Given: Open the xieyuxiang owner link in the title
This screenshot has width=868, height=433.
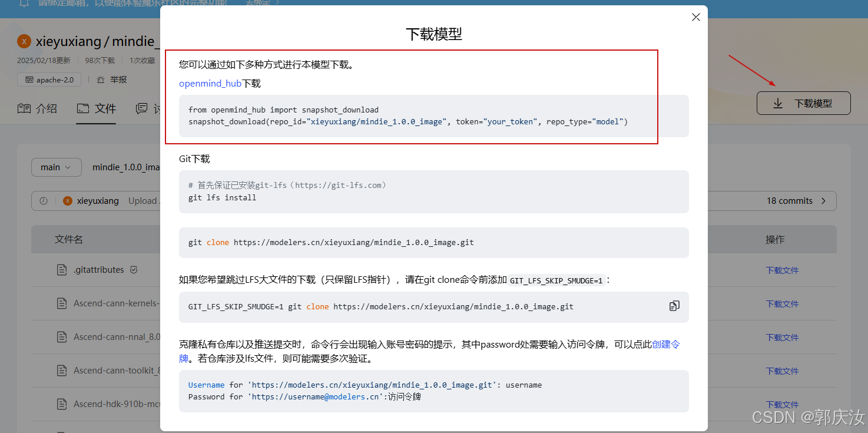Looking at the screenshot, I should (x=68, y=41).
